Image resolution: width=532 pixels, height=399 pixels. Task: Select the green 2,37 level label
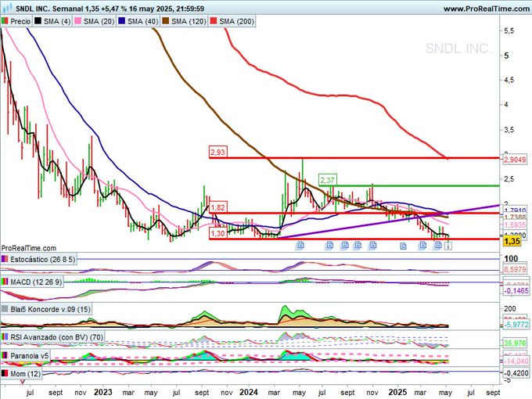click(x=327, y=180)
